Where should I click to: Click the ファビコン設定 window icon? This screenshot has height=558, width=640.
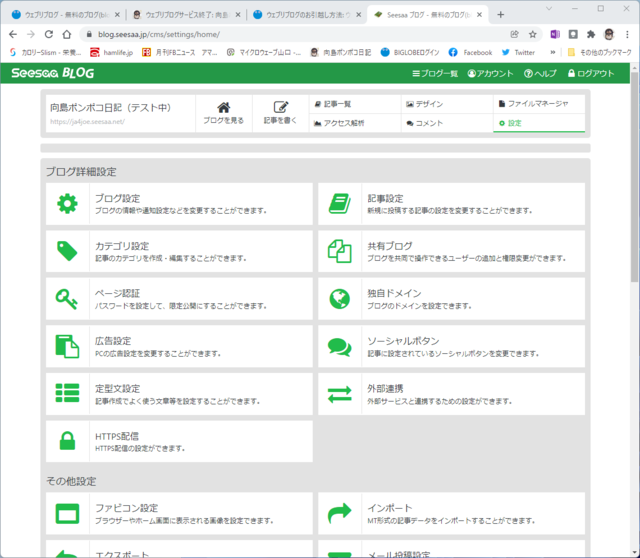click(x=67, y=514)
